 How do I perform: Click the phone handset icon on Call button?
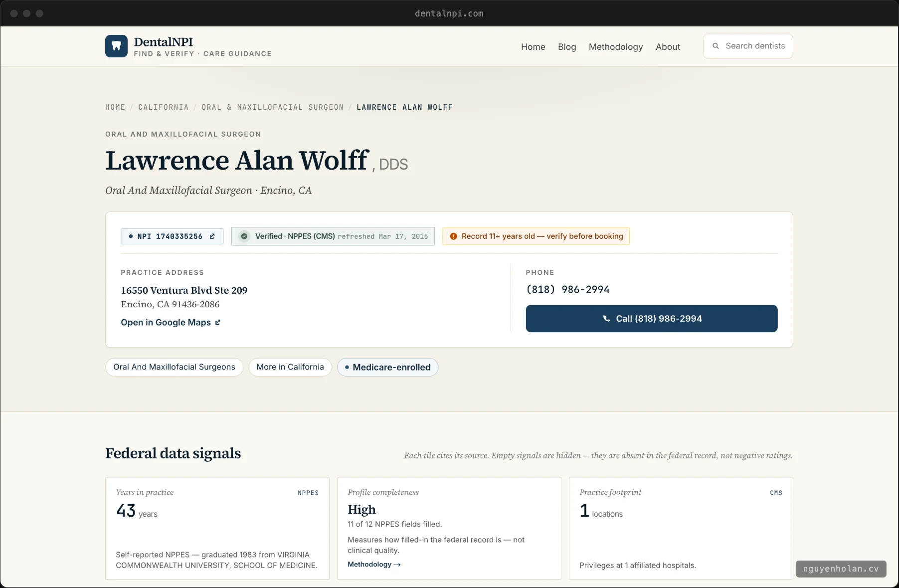tap(606, 319)
